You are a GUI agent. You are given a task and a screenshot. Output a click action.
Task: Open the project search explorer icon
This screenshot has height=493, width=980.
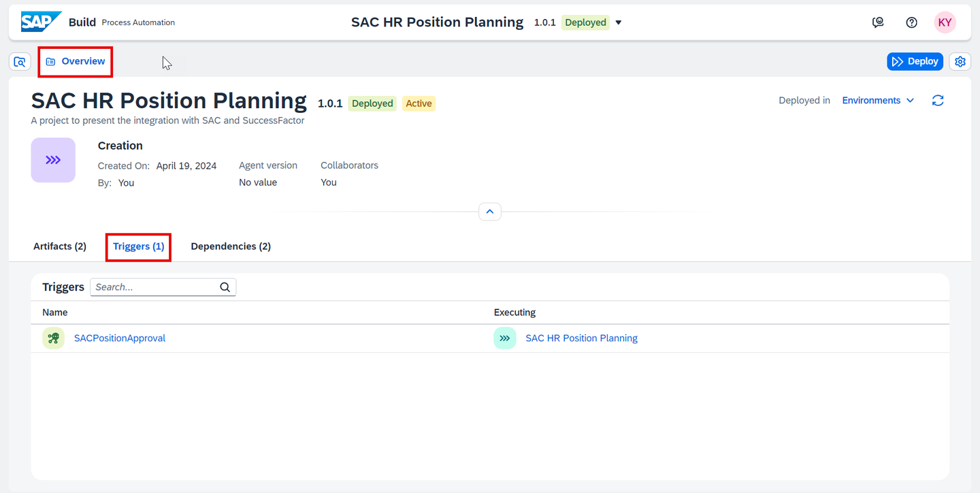coord(20,61)
